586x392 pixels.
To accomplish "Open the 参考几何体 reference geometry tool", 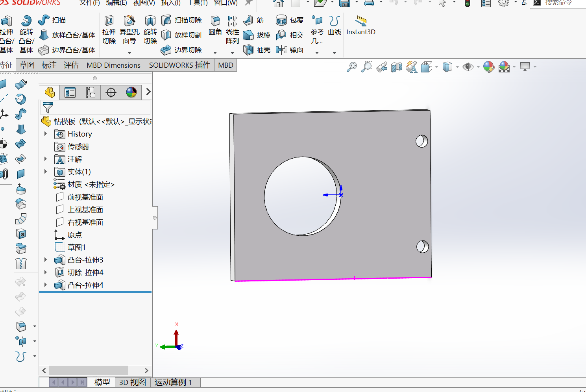I will [x=317, y=30].
